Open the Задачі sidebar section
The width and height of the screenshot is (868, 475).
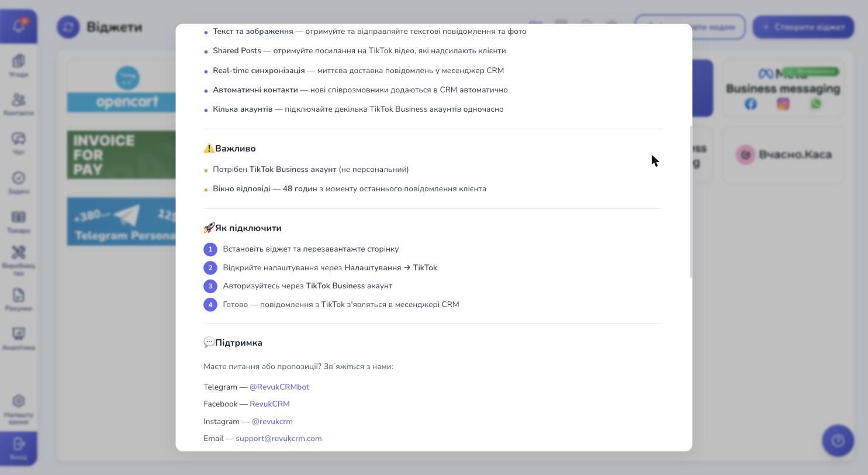point(18,183)
